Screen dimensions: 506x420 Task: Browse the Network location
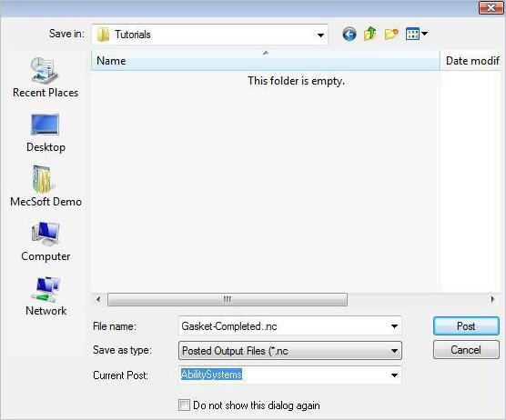tap(46, 296)
